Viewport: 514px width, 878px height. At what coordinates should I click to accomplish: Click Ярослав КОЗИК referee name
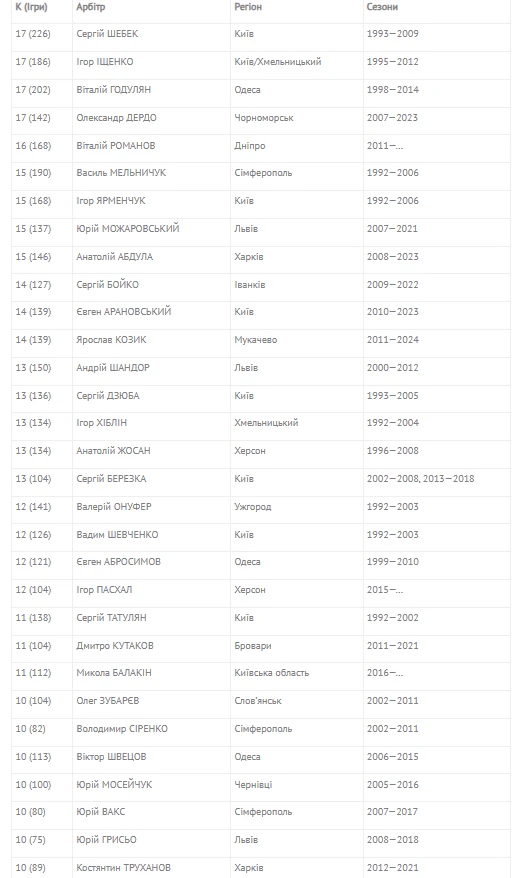click(111, 340)
